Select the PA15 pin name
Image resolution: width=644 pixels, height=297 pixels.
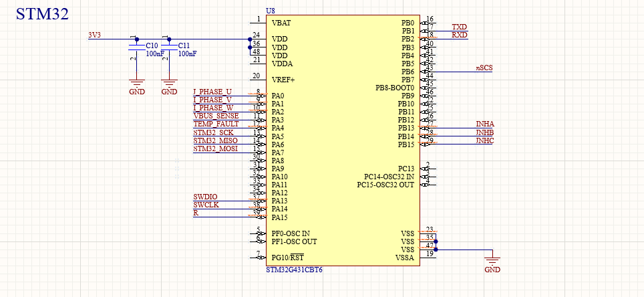click(280, 217)
